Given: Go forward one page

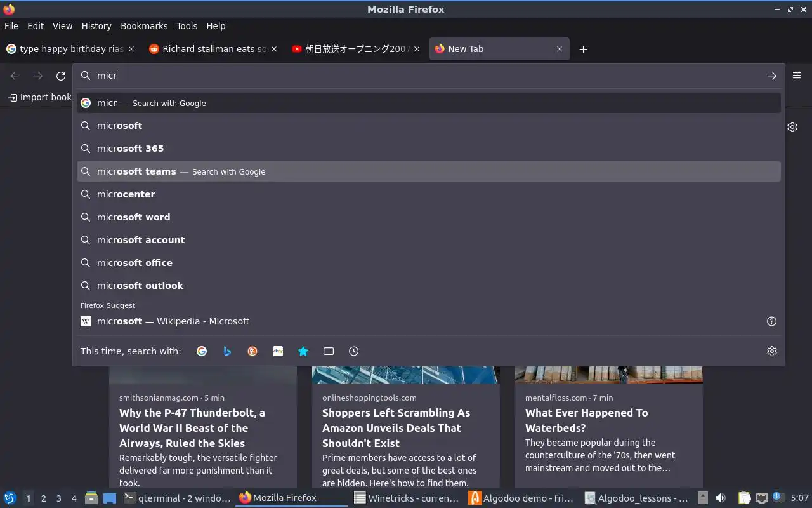Looking at the screenshot, I should 38,76.
